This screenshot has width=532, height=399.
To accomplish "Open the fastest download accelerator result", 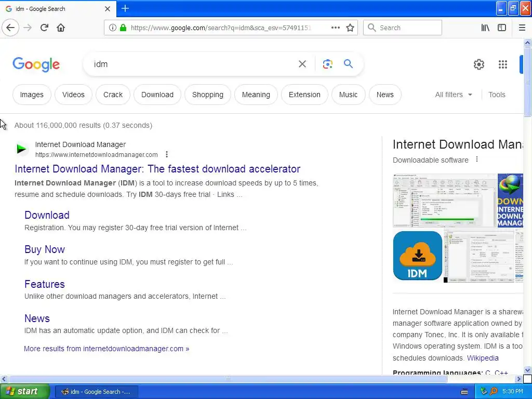I will [157, 169].
